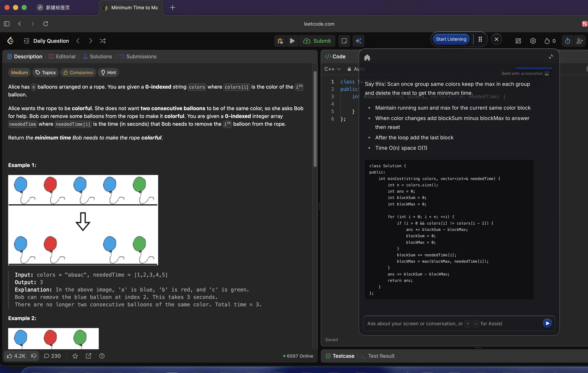Screen dimensions: 588x373
Task: Open the Hint section
Action: point(108,72)
